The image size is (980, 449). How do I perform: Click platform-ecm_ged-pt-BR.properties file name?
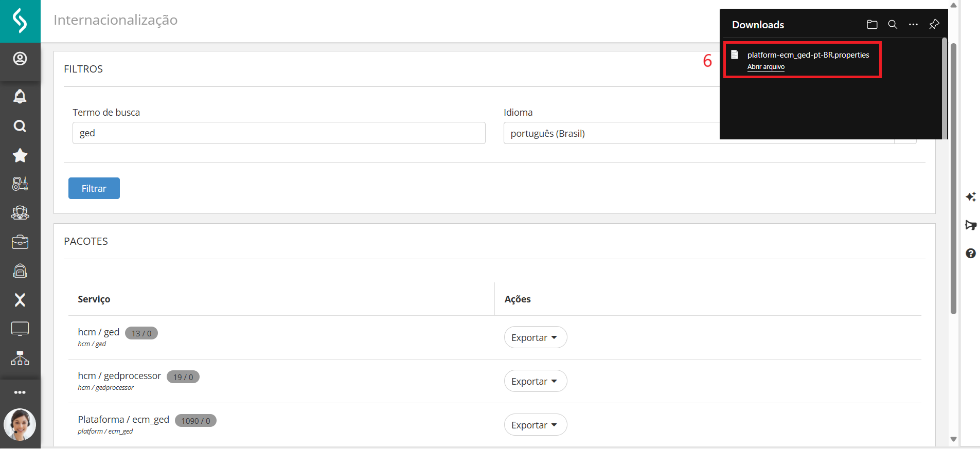coord(808,55)
